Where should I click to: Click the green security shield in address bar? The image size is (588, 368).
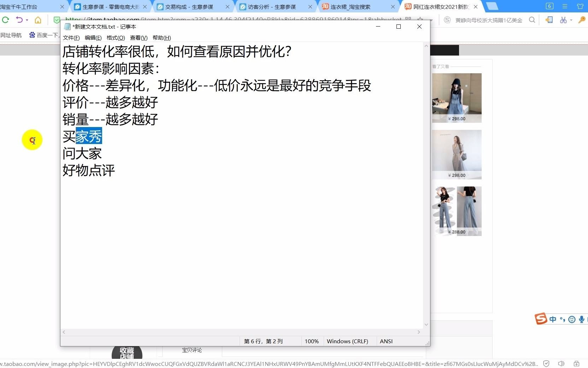tap(57, 20)
